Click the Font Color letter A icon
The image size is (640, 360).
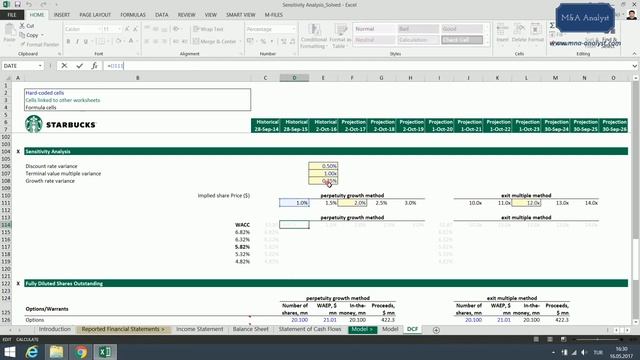click(131, 41)
